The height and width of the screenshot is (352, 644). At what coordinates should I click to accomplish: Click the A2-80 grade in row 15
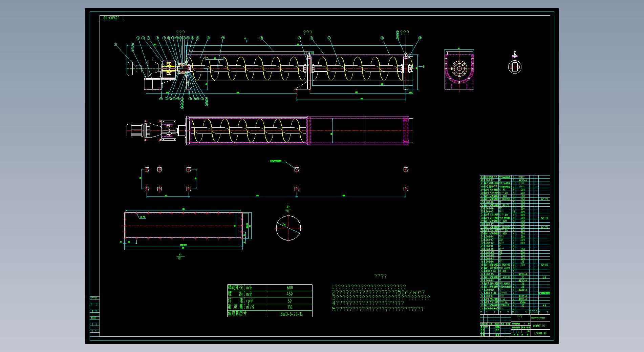coord(544,265)
